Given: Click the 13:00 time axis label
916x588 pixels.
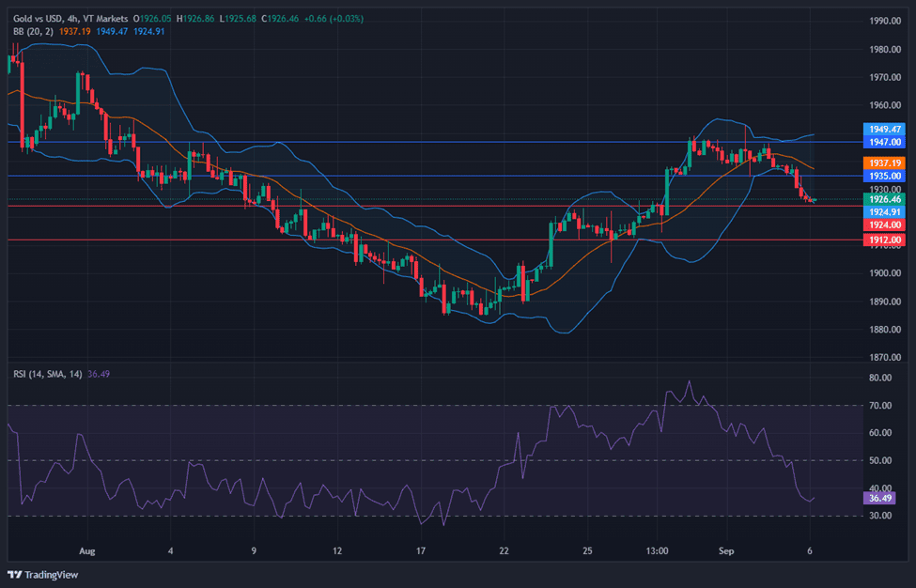Looking at the screenshot, I should coord(658,550).
